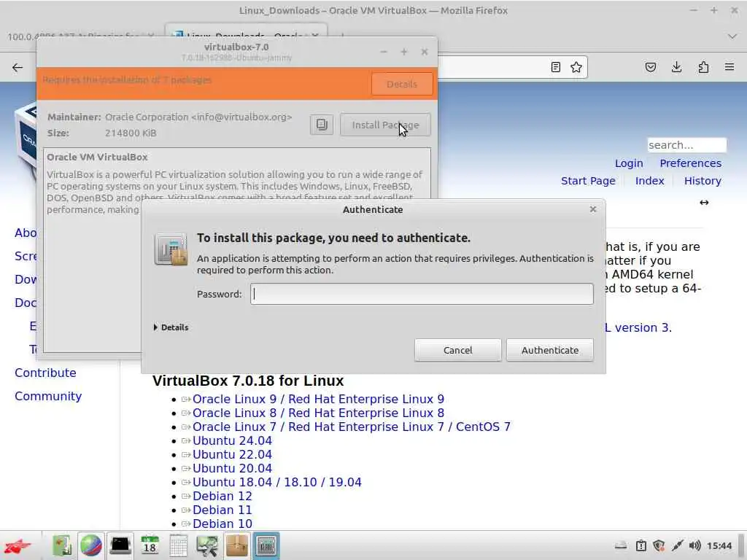Toggle Firefox reader view icon

coord(555,67)
